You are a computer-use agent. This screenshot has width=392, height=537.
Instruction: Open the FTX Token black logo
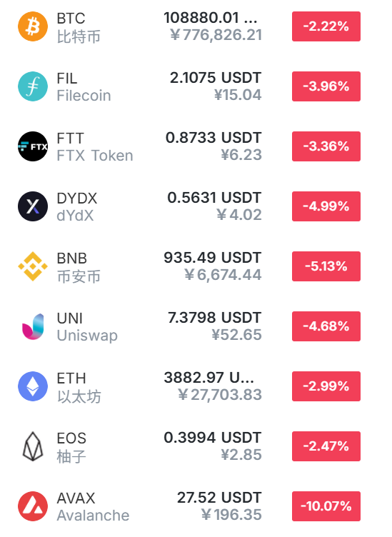(33, 146)
